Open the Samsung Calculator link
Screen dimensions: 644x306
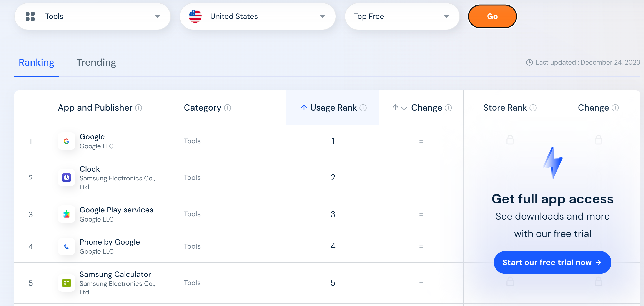(x=115, y=274)
